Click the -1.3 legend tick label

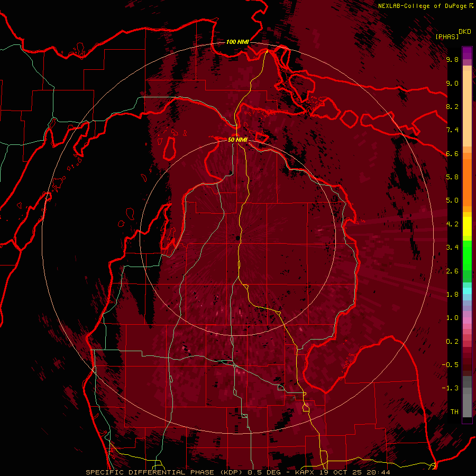pyautogui.click(x=450, y=388)
